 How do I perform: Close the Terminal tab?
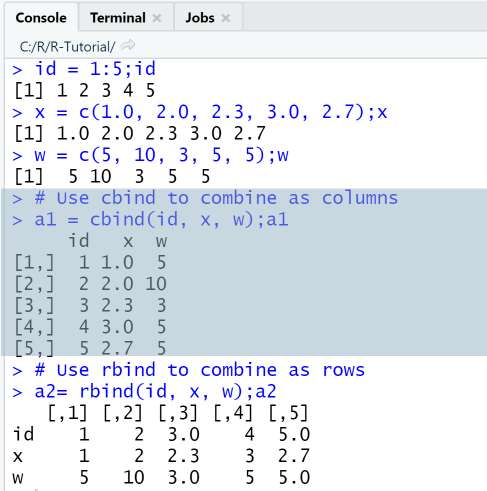157,18
